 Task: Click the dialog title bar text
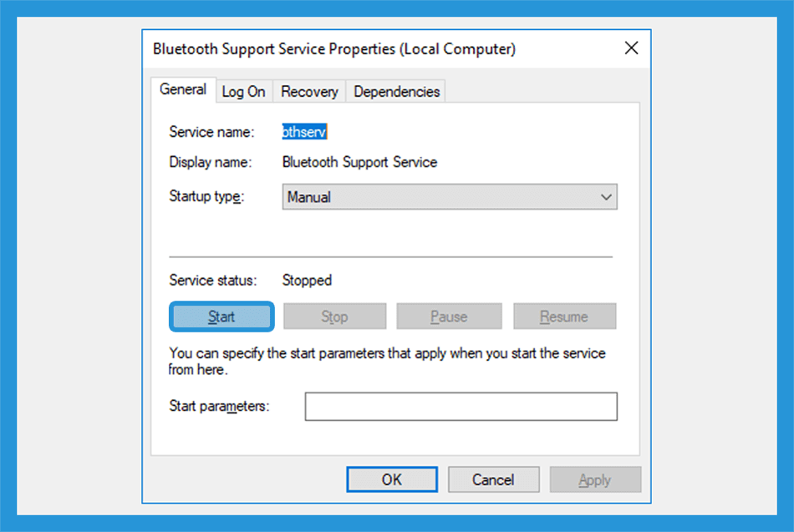(334, 49)
